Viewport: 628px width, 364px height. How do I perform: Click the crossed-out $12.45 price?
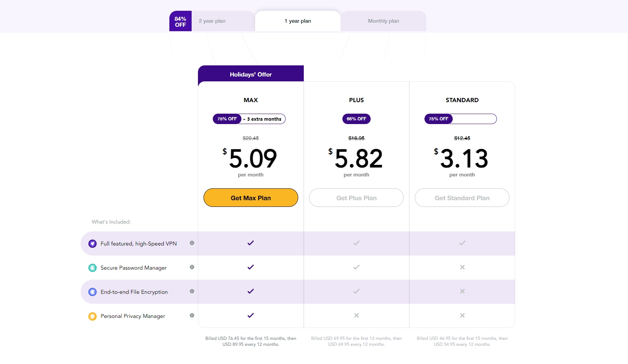point(462,138)
